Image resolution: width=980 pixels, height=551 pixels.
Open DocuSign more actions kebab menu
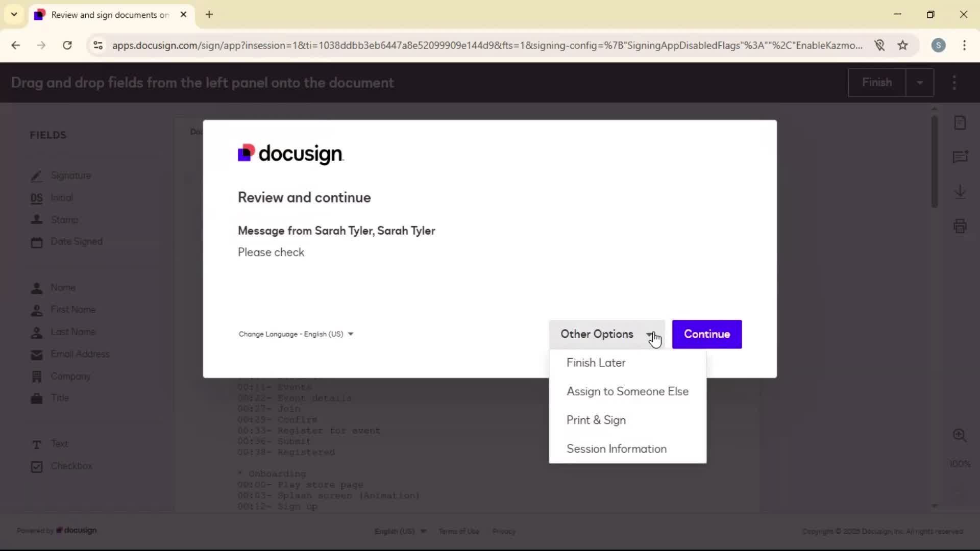point(954,83)
